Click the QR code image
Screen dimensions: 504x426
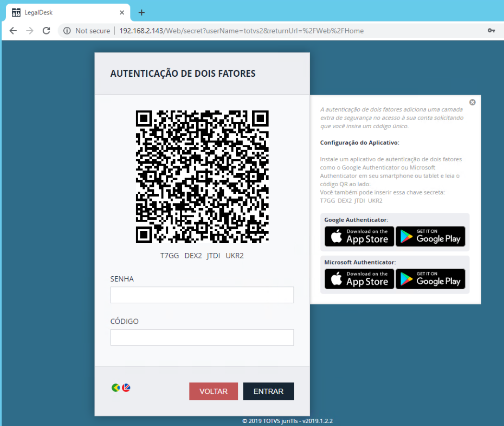point(202,177)
